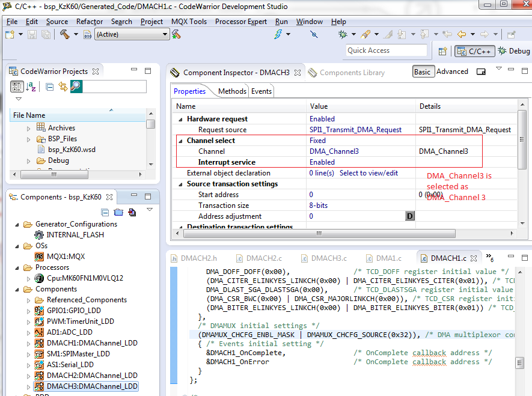Screen dimensions: 532x396
Task: Click the Quick Access search field
Action: (386, 50)
